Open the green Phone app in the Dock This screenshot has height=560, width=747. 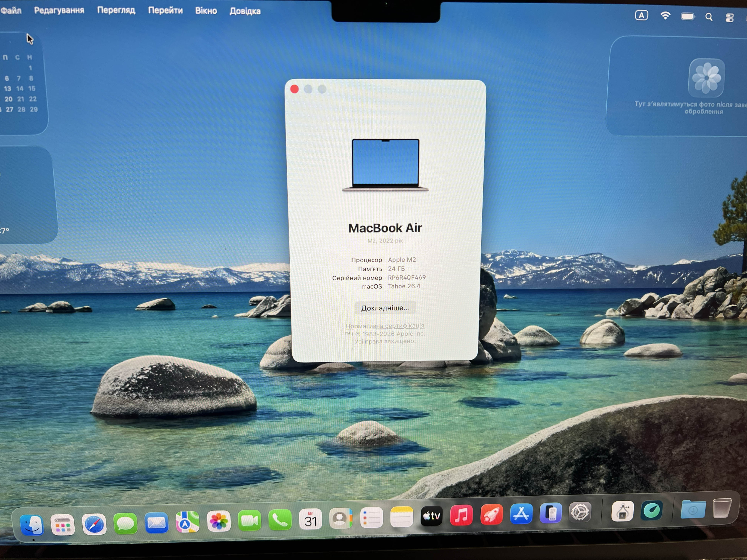(x=280, y=519)
